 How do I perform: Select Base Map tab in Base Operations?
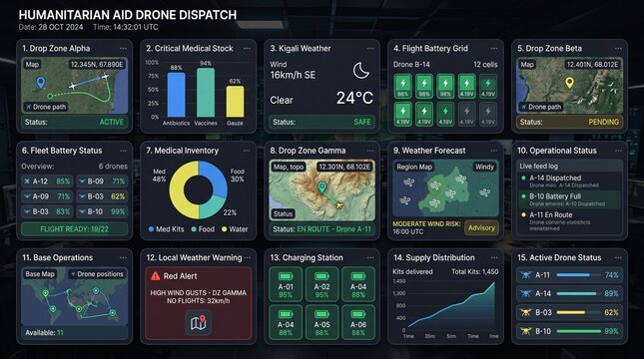click(x=40, y=274)
